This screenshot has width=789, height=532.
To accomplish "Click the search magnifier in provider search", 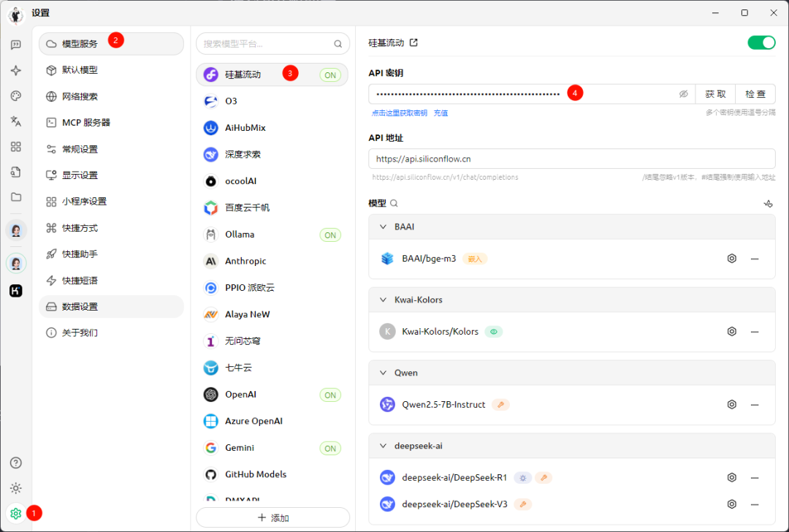I will (x=338, y=44).
